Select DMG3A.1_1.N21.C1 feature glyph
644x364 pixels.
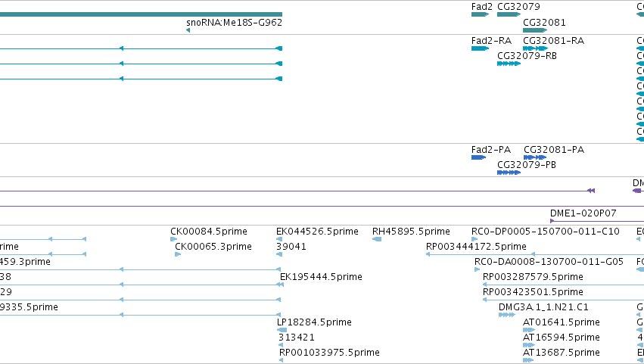coord(507,315)
